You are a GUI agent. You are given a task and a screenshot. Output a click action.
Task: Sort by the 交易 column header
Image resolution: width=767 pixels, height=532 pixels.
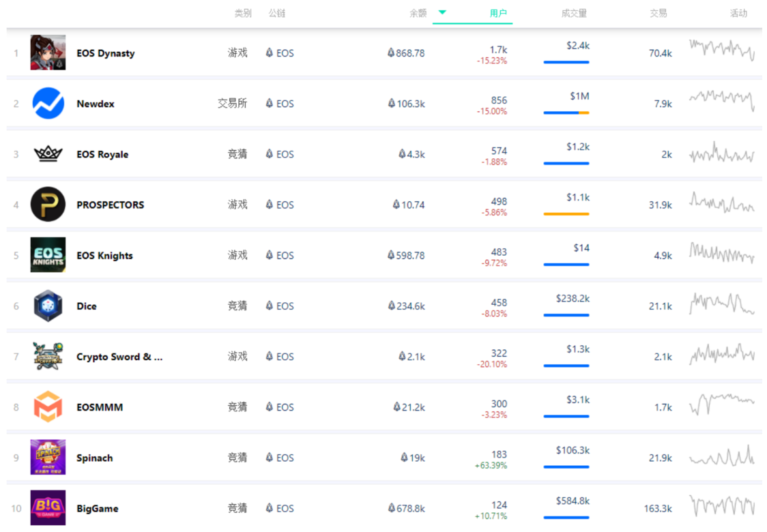[x=659, y=13]
